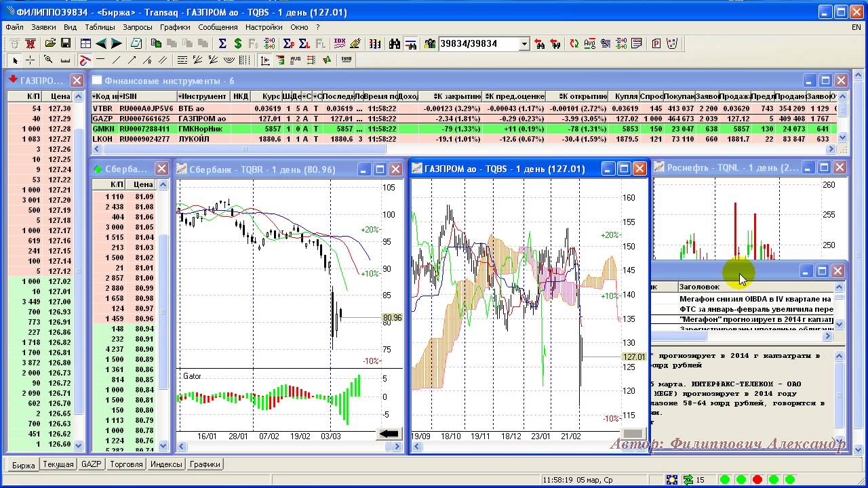The height and width of the screenshot is (488, 868).
Task: Toggle the vertical time zones tool
Action: (244, 60)
